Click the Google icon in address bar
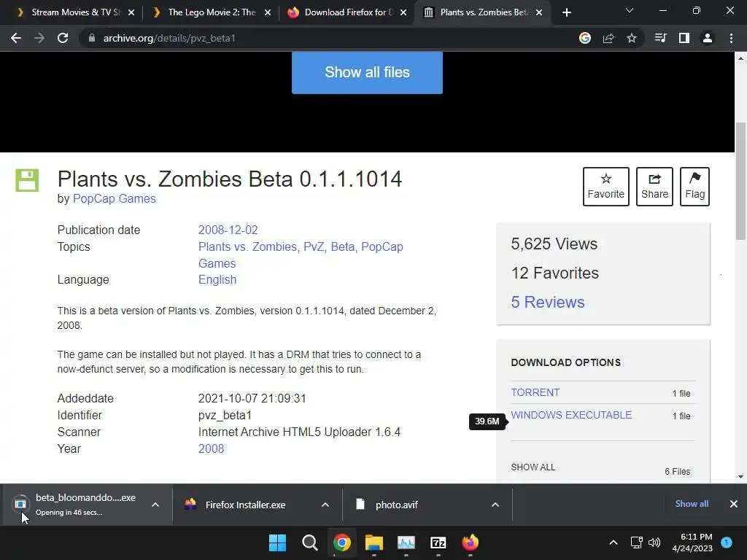The image size is (747, 560). point(585,38)
